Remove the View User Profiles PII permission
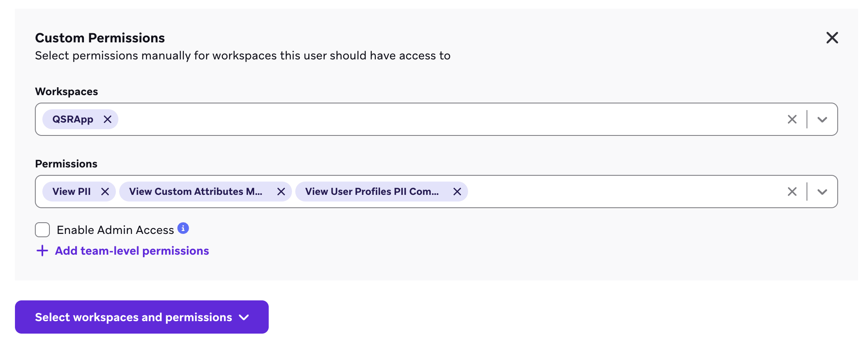Image resolution: width=868 pixels, height=344 pixels. (457, 192)
